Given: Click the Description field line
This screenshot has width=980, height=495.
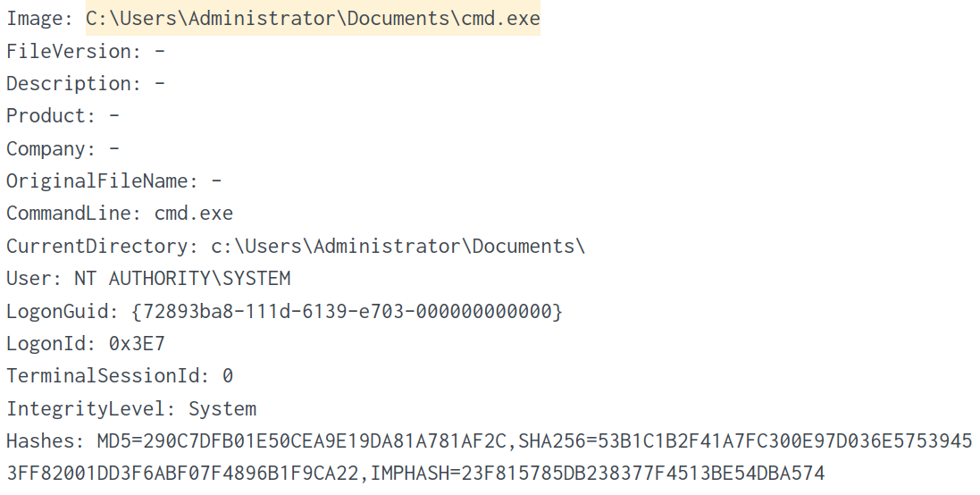Looking at the screenshot, I should [86, 83].
